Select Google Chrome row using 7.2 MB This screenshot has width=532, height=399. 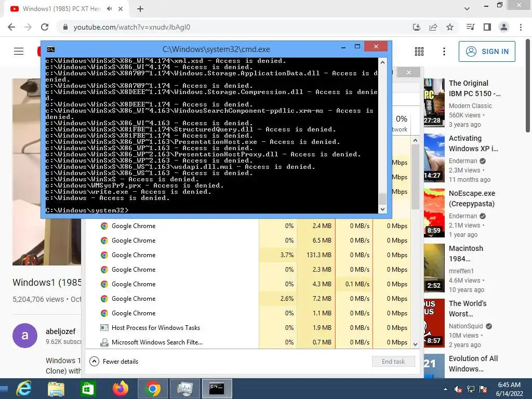tap(248, 299)
